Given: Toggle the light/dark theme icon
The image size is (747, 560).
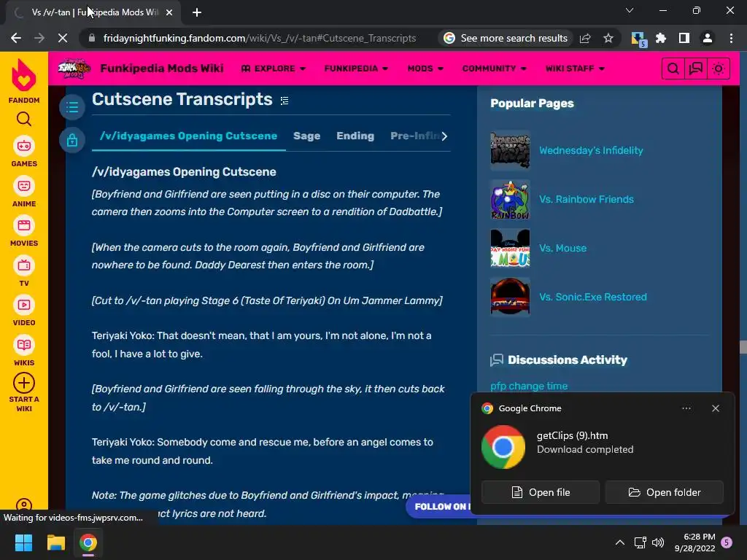Looking at the screenshot, I should click(719, 69).
